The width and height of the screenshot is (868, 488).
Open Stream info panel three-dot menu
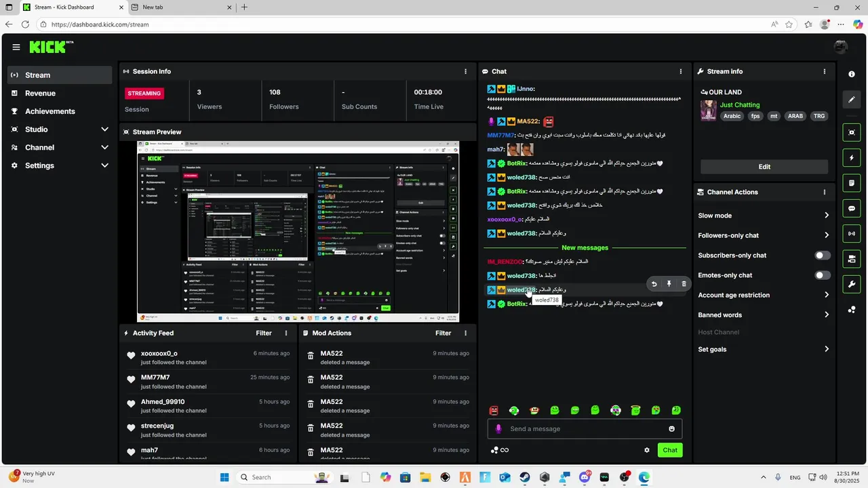coord(825,71)
